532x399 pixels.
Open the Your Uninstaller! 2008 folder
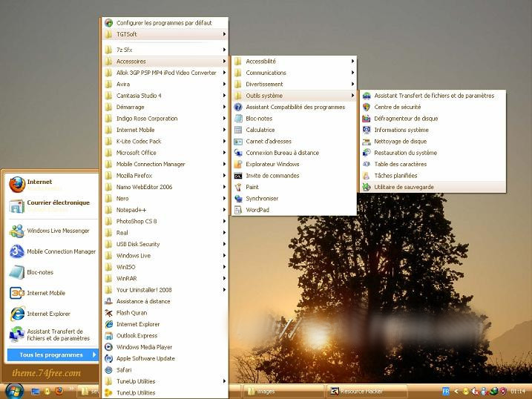point(165,290)
